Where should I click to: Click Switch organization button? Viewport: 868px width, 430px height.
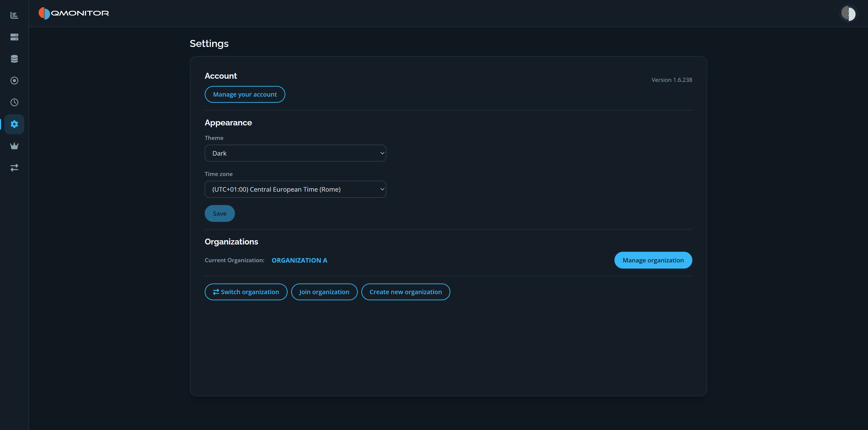pos(246,292)
